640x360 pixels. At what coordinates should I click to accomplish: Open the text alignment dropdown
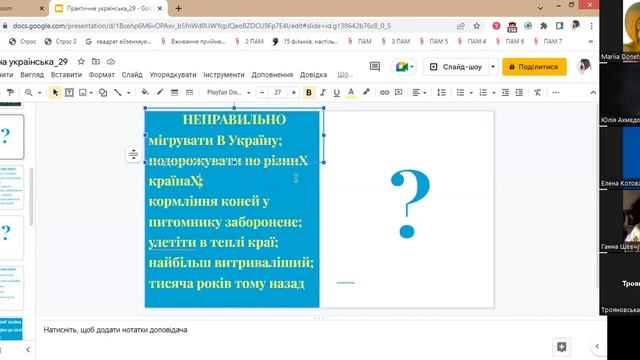[419, 93]
